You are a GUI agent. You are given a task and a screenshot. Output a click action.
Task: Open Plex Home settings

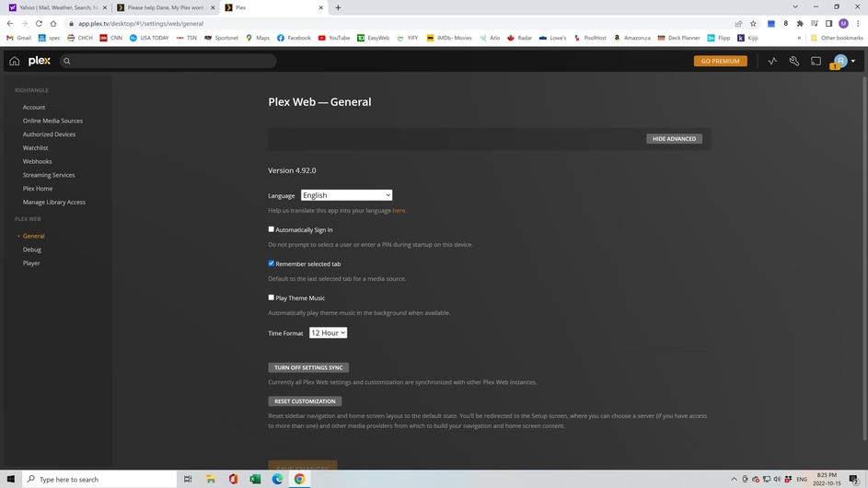pos(38,189)
